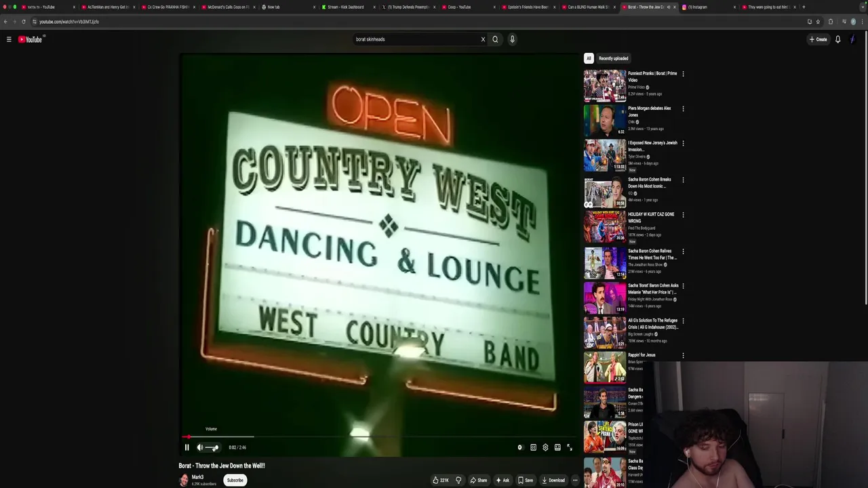Reload the page
Image resolution: width=868 pixels, height=488 pixels.
pos(23,22)
